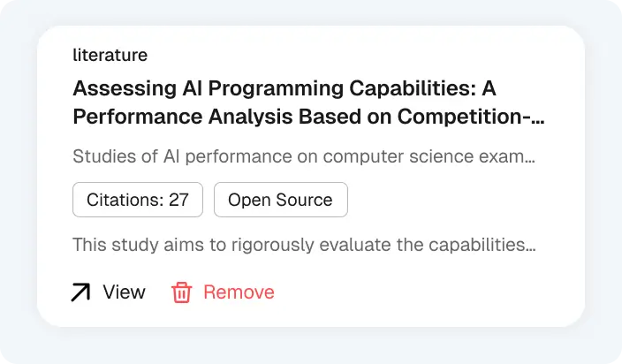The height and width of the screenshot is (364, 622).
Task: Select the Citations: 27 badge
Action: [138, 200]
